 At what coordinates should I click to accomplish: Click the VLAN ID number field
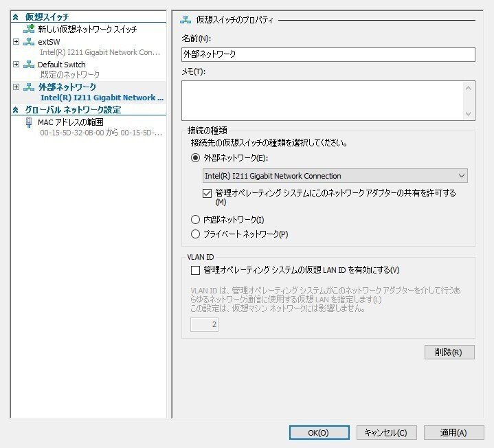[x=204, y=324]
